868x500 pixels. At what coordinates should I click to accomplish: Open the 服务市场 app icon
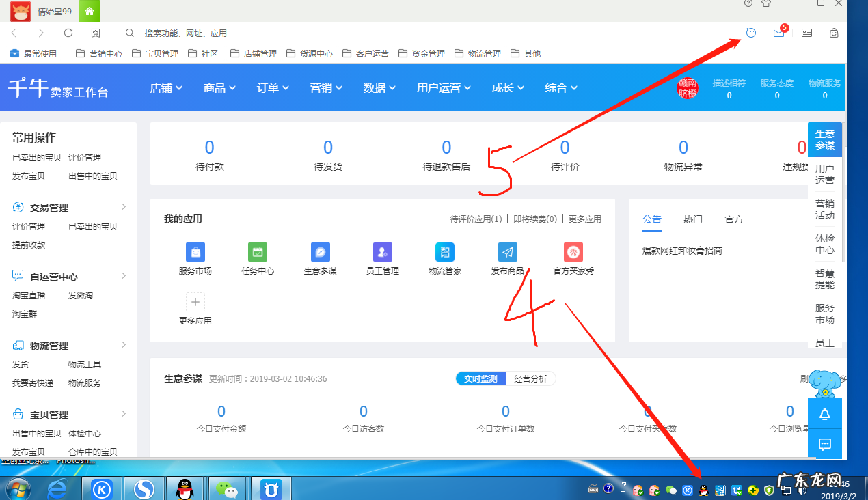click(195, 252)
